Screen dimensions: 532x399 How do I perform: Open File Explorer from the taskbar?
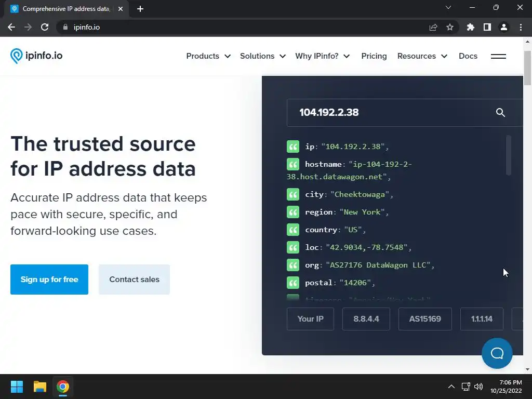pos(39,387)
